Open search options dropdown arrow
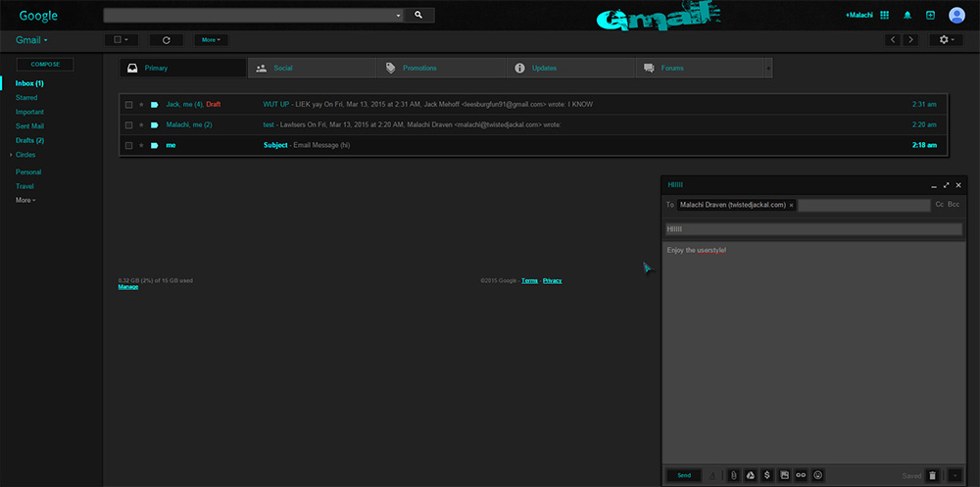 (x=399, y=15)
